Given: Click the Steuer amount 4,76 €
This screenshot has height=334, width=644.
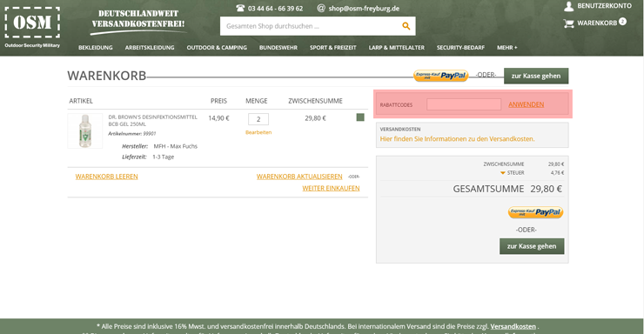Looking at the screenshot, I should point(557,173).
